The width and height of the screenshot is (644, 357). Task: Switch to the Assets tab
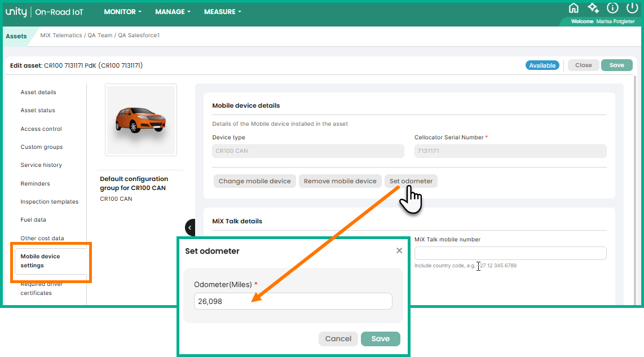(16, 36)
